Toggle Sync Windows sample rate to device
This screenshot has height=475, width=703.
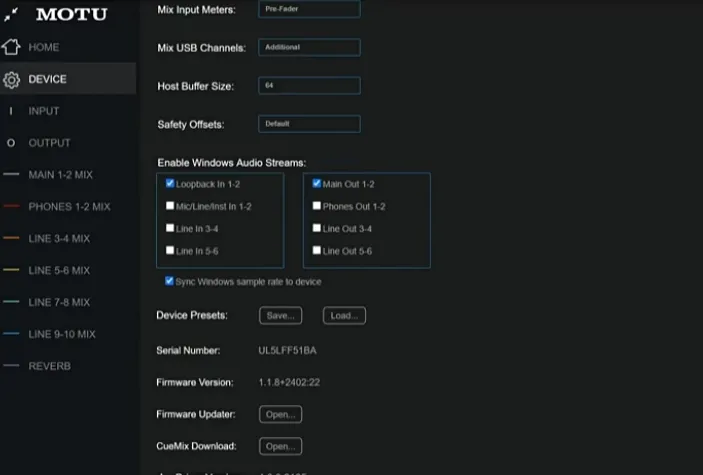169,282
